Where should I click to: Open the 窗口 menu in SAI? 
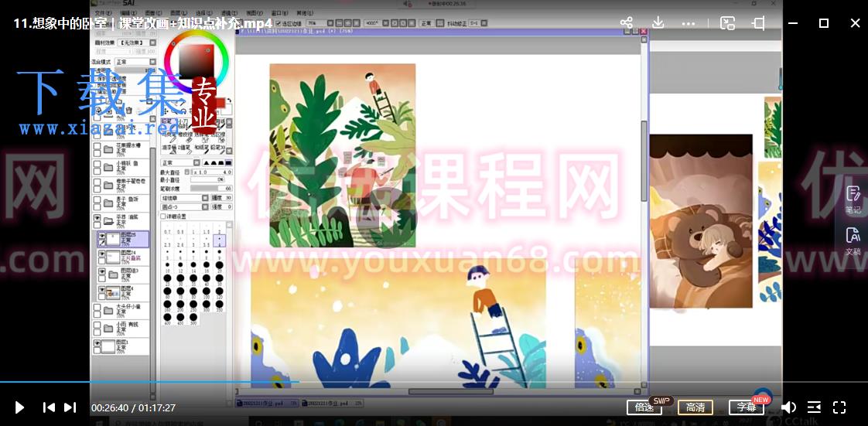click(279, 12)
